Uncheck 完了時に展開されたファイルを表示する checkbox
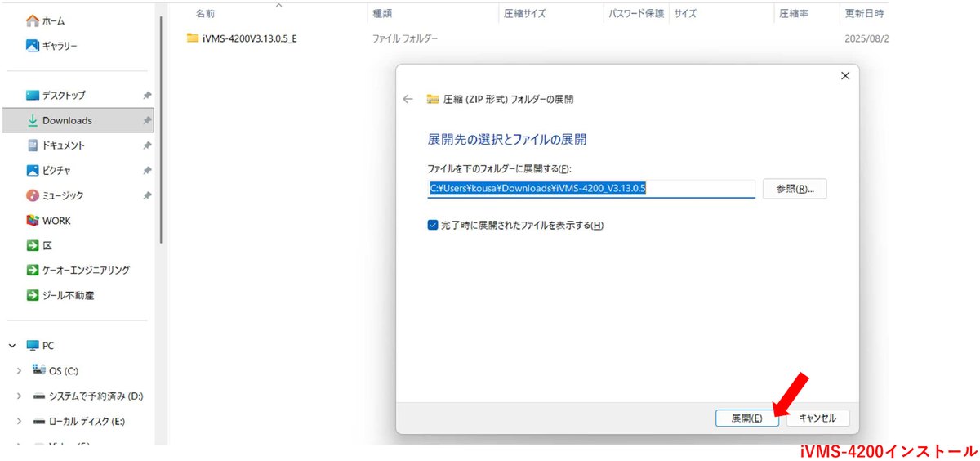This screenshot has width=980, height=461. pos(433,225)
